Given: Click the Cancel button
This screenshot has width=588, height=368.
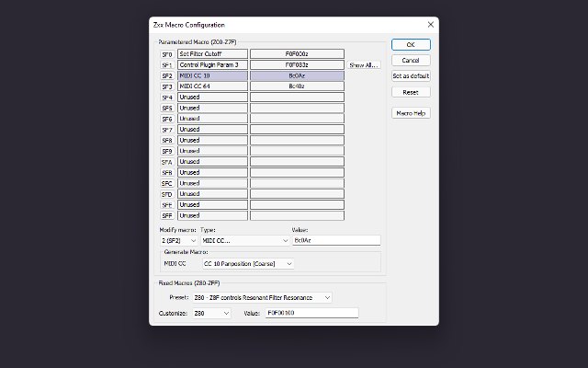Looking at the screenshot, I should tap(411, 60).
